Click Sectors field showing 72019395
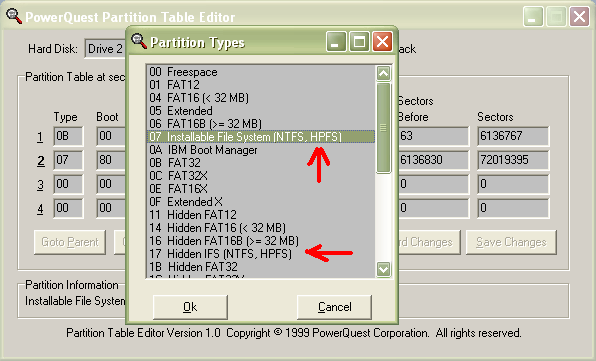 513,160
